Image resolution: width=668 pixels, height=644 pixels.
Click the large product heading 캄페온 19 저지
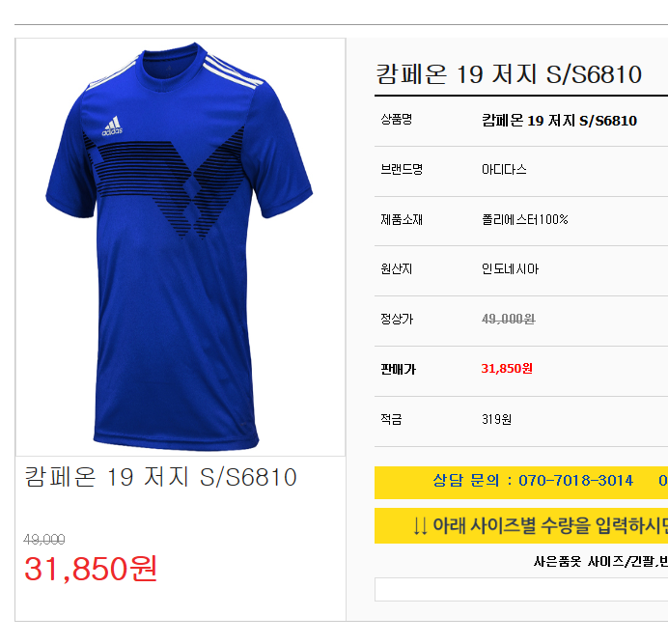pyautogui.click(x=509, y=74)
